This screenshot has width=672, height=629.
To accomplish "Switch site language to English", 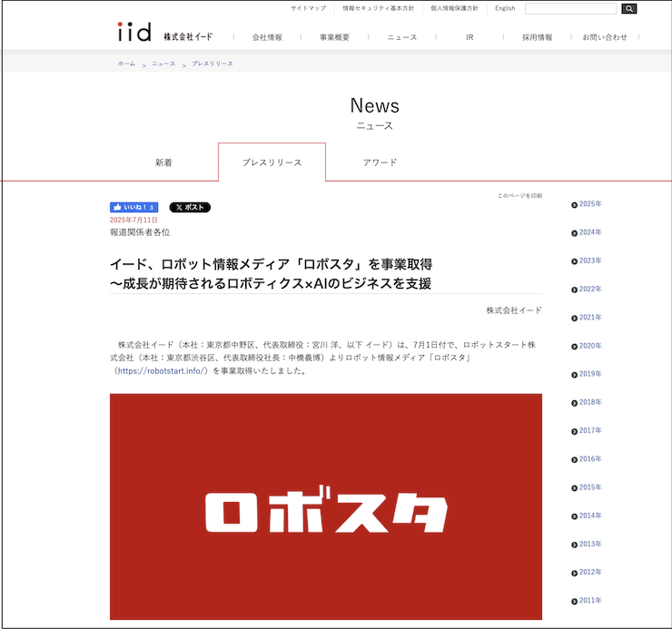I will click(x=505, y=8).
